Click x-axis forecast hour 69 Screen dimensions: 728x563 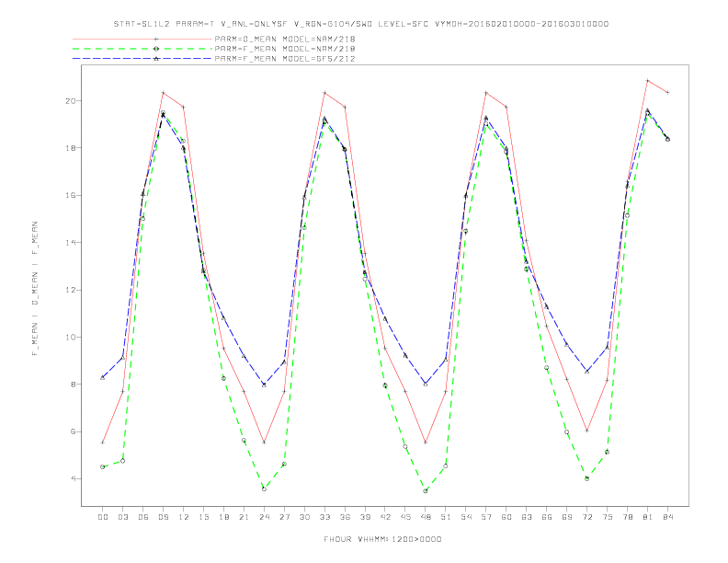[x=567, y=517]
